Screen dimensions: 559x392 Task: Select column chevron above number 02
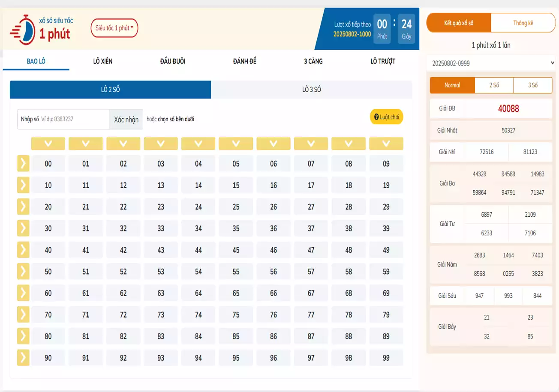(x=123, y=144)
